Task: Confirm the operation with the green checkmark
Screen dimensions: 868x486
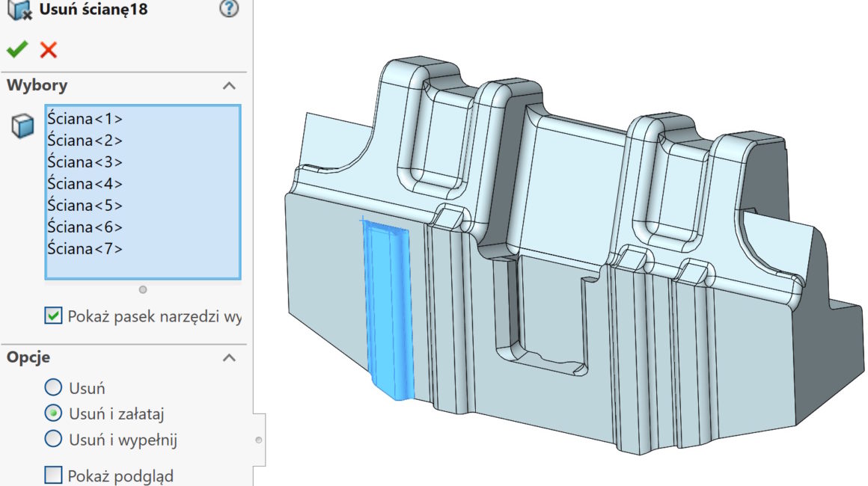Action: pyautogui.click(x=16, y=50)
